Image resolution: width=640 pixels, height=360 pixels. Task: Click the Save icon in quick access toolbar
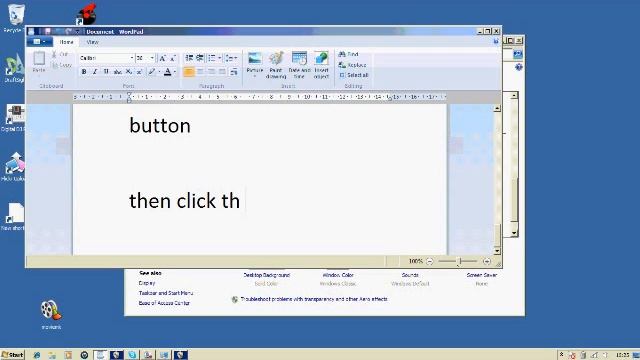click(x=47, y=31)
